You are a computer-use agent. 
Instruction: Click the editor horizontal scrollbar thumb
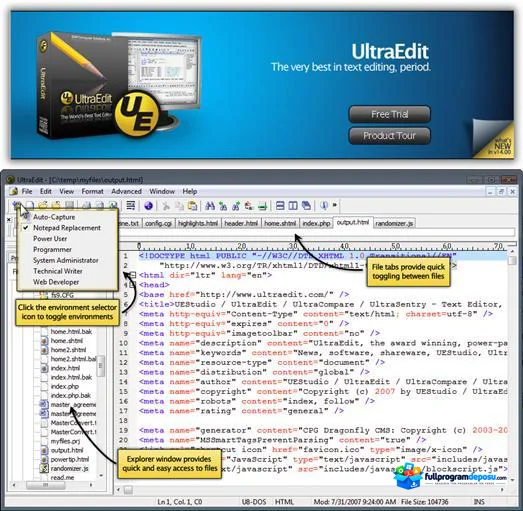click(x=128, y=490)
